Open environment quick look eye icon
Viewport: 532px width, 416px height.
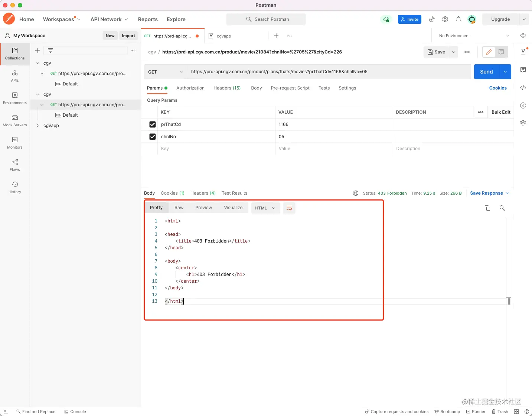[x=523, y=36]
